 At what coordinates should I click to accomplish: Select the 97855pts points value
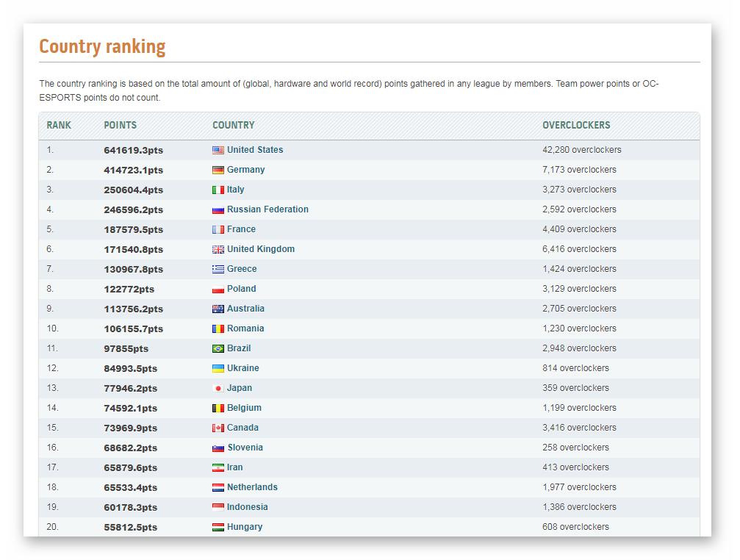[x=126, y=348]
